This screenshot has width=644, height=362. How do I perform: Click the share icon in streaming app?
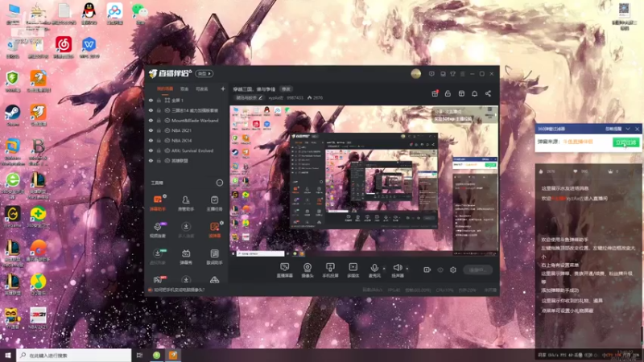(x=488, y=93)
